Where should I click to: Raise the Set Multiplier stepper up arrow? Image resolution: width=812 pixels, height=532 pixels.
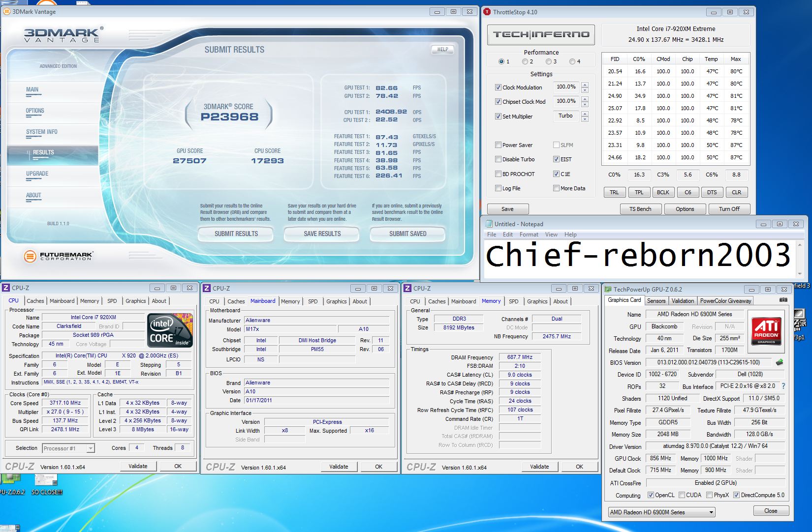(585, 114)
